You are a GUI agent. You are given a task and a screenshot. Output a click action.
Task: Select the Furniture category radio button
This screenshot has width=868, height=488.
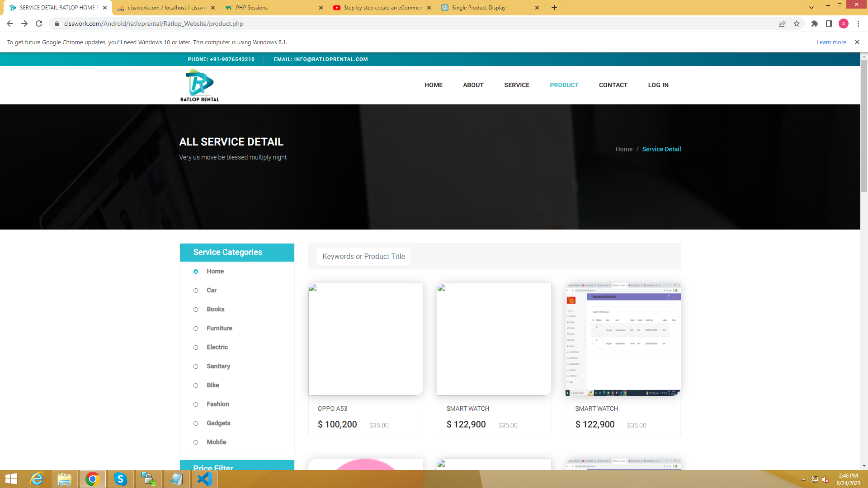(196, 328)
